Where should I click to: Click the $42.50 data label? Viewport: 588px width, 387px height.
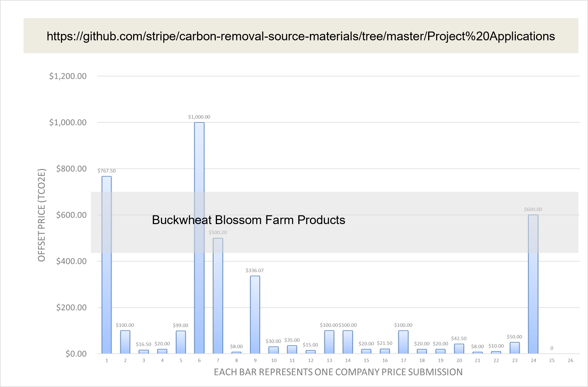click(x=459, y=338)
